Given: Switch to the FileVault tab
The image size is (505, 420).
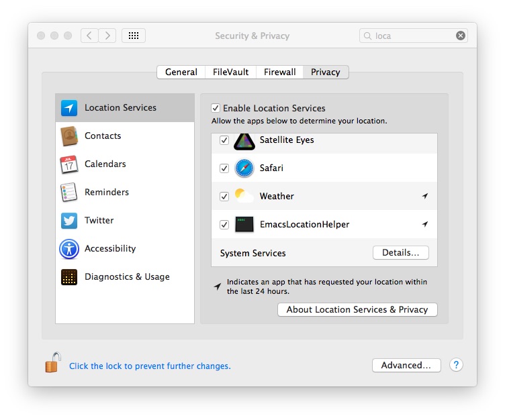Looking at the screenshot, I should tap(230, 72).
